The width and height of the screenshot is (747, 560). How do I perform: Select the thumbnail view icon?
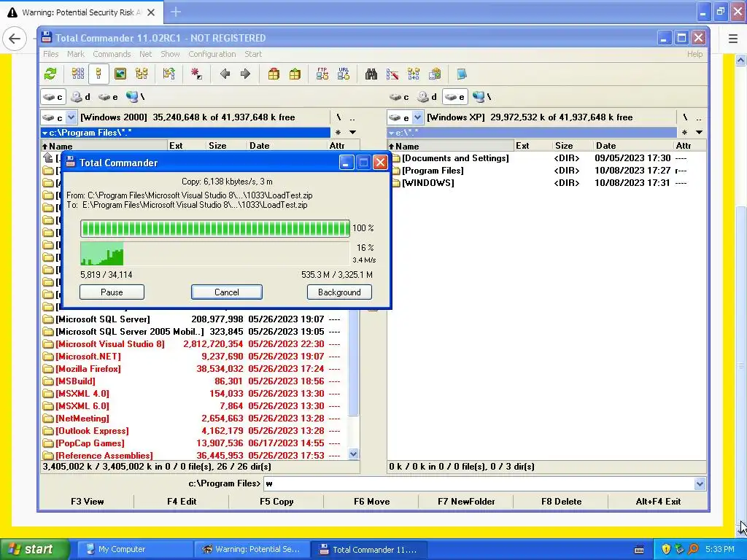(x=120, y=74)
